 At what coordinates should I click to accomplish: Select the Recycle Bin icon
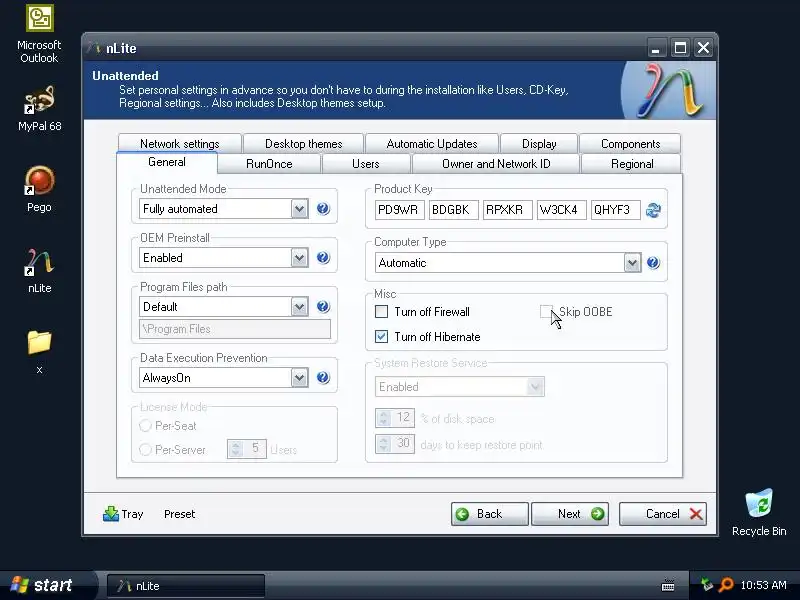click(x=759, y=512)
